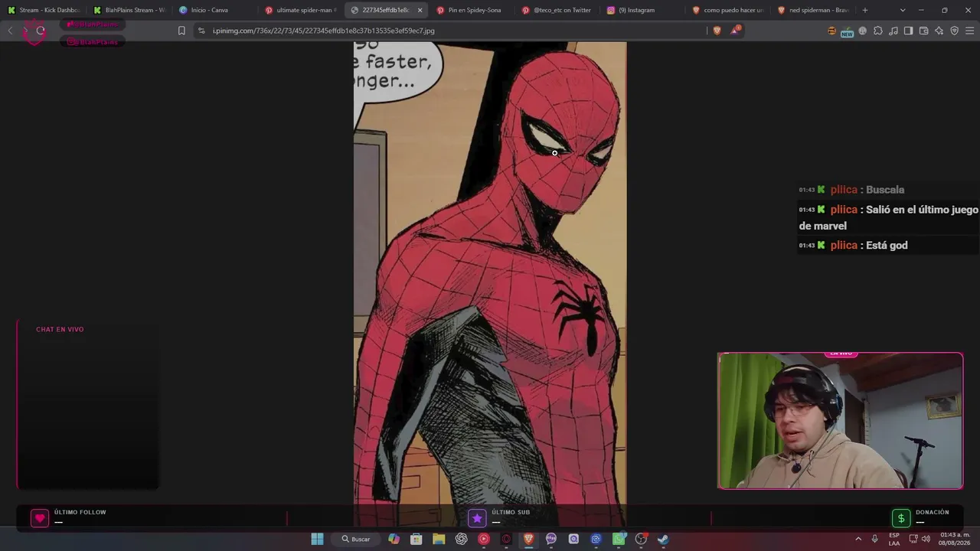Expand the tab search dropdown arrow

903,10
